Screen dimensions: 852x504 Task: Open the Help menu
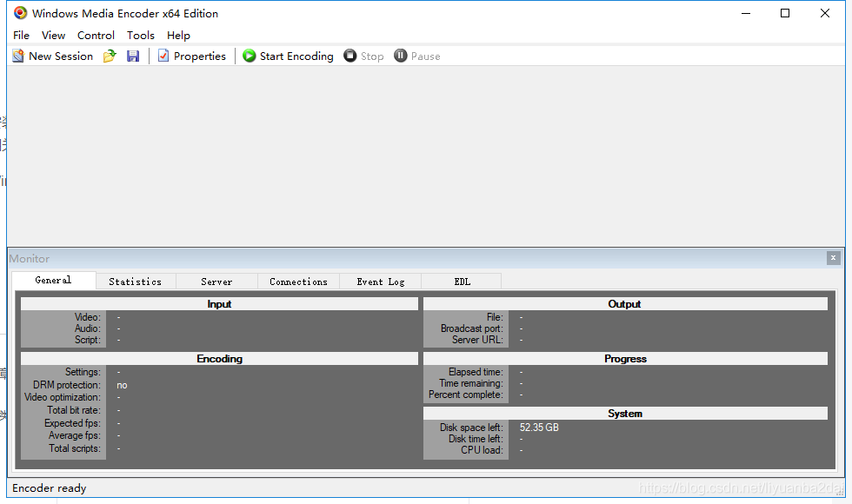[x=178, y=36]
